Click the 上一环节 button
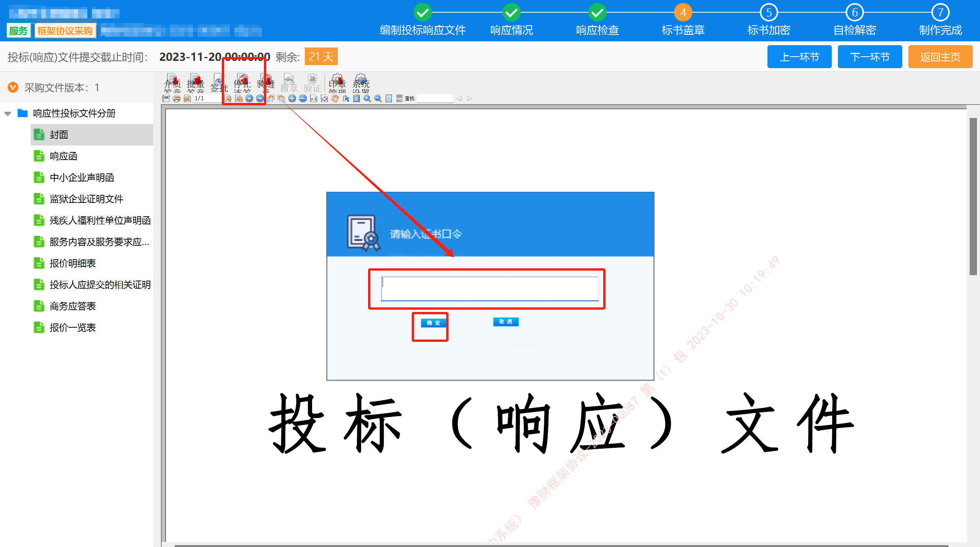The width and height of the screenshot is (980, 547). 800,57
